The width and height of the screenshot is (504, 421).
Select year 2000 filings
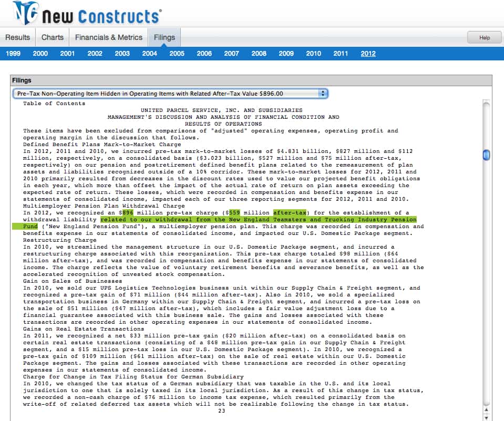click(x=40, y=54)
